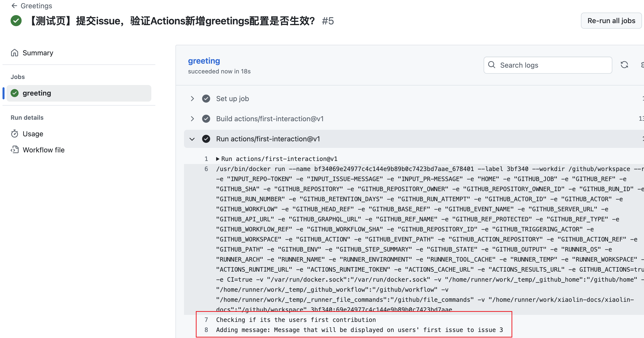Click the Workflow file icon

(x=15, y=150)
